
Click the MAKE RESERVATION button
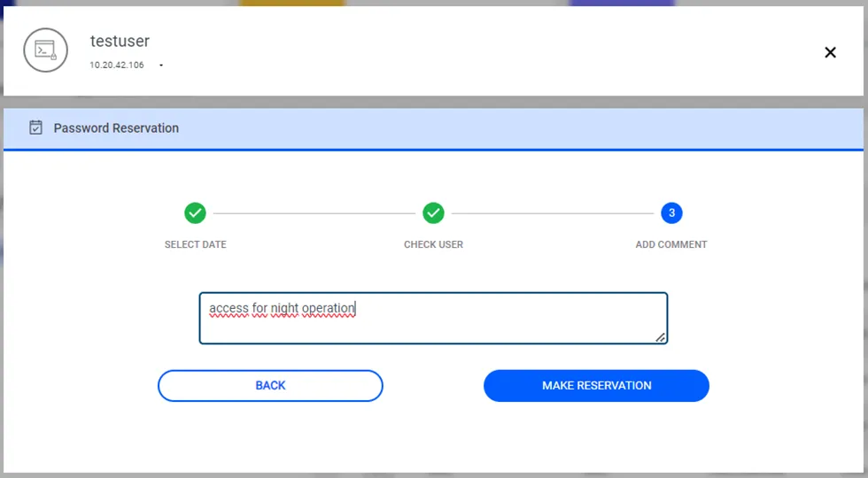coord(596,386)
